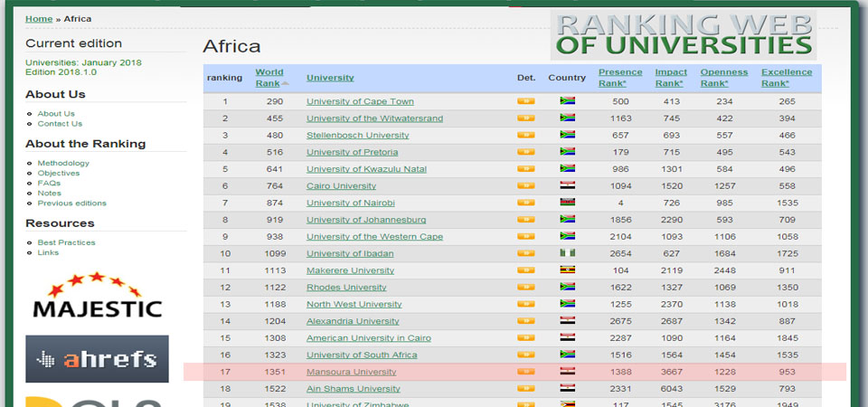Image resolution: width=868 pixels, height=407 pixels.
Task: Open details icon for University of Pretoria
Action: [526, 152]
